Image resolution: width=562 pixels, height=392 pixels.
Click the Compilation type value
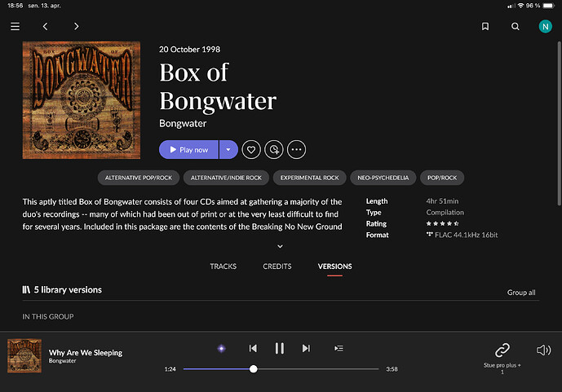[445, 212]
